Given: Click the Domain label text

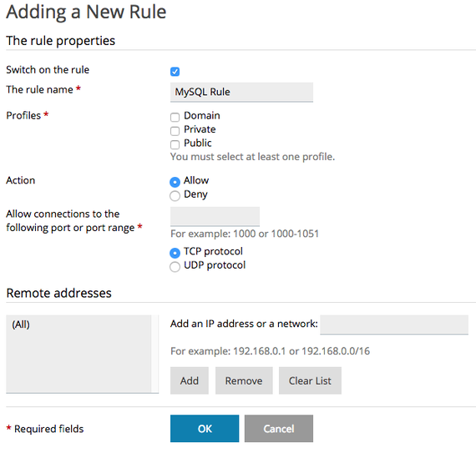Looking at the screenshot, I should click(202, 115).
